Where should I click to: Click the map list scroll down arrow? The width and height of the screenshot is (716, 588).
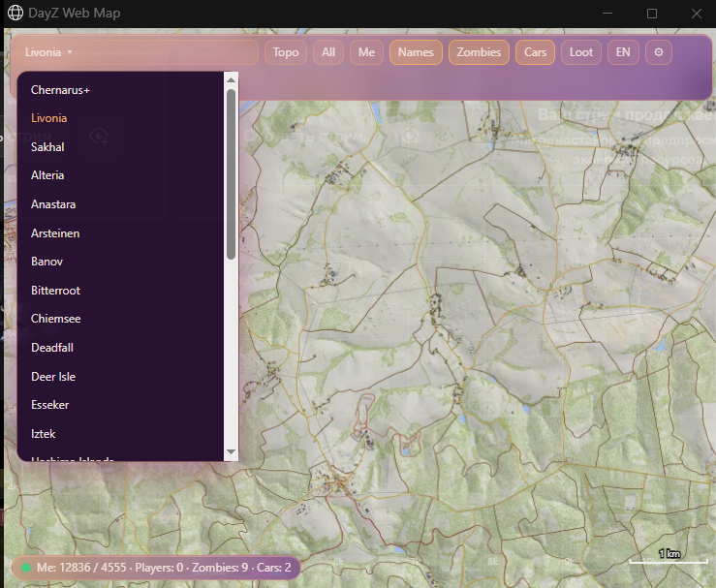[231, 452]
